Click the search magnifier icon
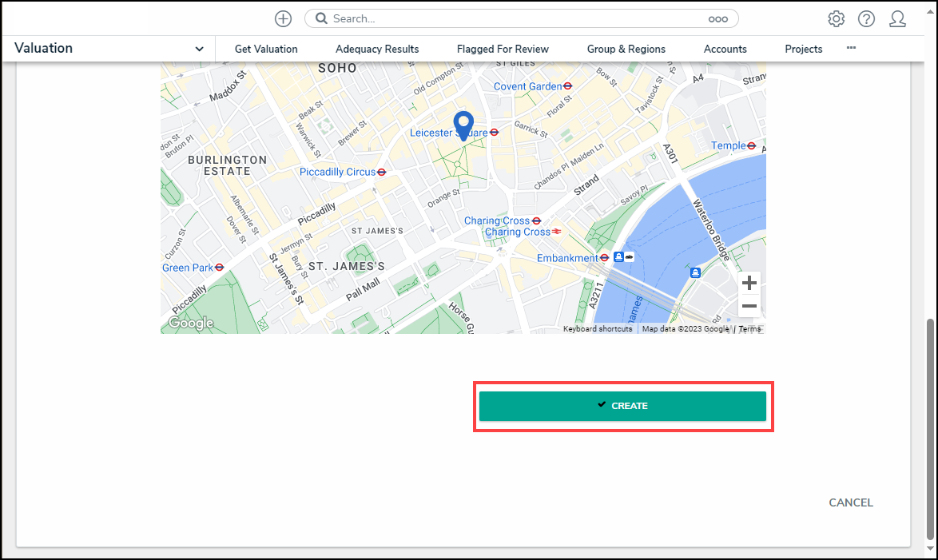 [321, 18]
